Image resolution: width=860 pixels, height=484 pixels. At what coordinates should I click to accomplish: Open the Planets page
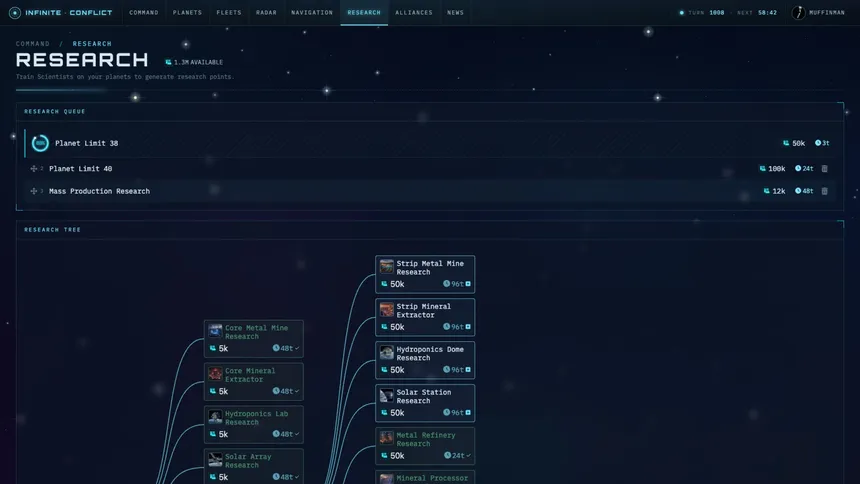pyautogui.click(x=187, y=13)
